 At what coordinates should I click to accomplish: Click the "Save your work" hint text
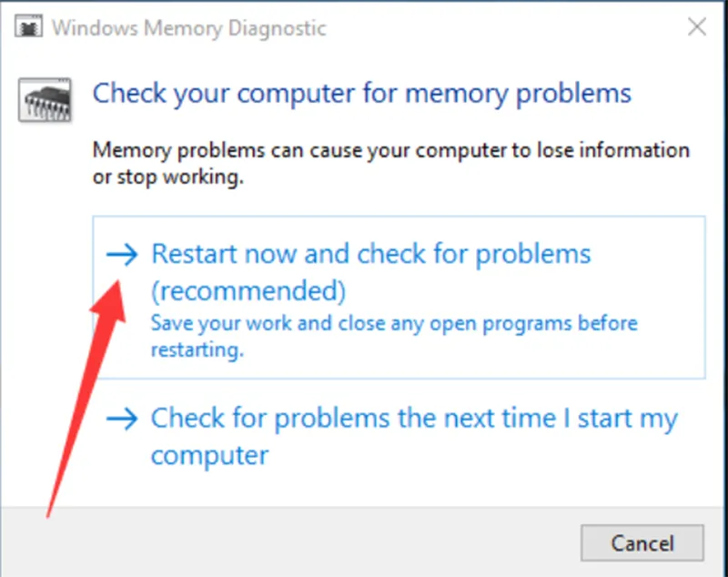pyautogui.click(x=393, y=324)
